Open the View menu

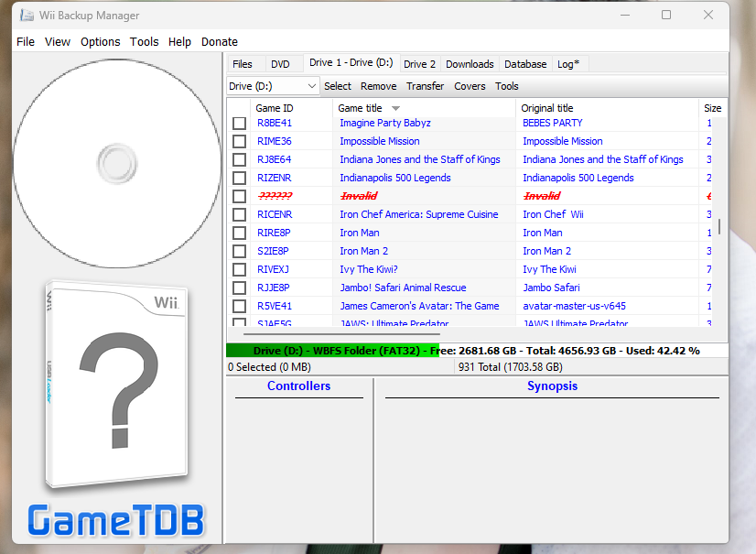pyautogui.click(x=58, y=42)
